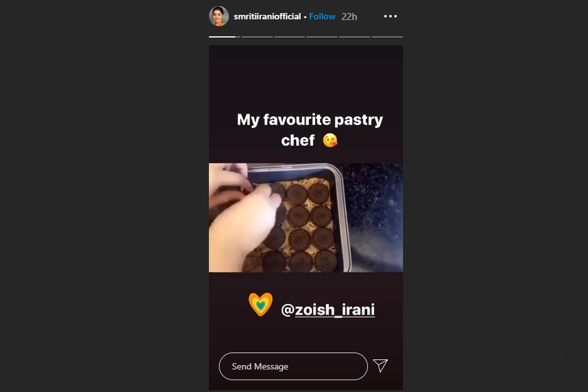Open the smritiiraniofficial profile avatar
This screenshot has width=588, height=392.
(x=219, y=16)
